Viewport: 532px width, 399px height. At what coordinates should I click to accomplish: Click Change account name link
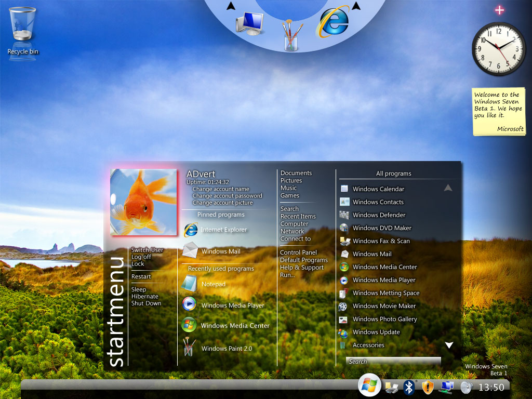point(221,189)
